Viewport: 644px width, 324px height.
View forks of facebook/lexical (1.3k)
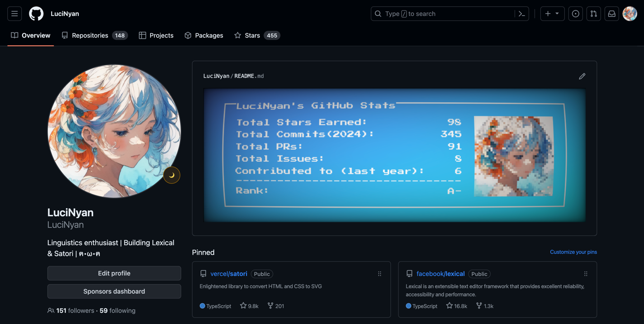[x=484, y=306]
